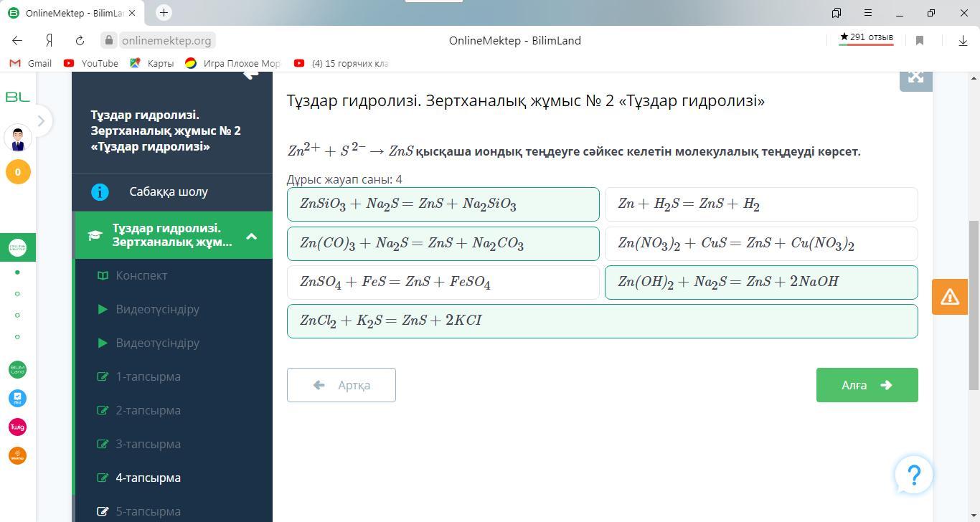This screenshot has width=980, height=522.
Task: Click the fullscreen expand icon
Action: (x=915, y=77)
